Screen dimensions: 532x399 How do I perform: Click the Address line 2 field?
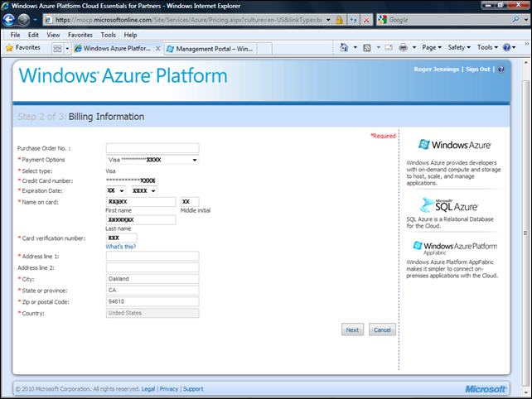point(152,268)
